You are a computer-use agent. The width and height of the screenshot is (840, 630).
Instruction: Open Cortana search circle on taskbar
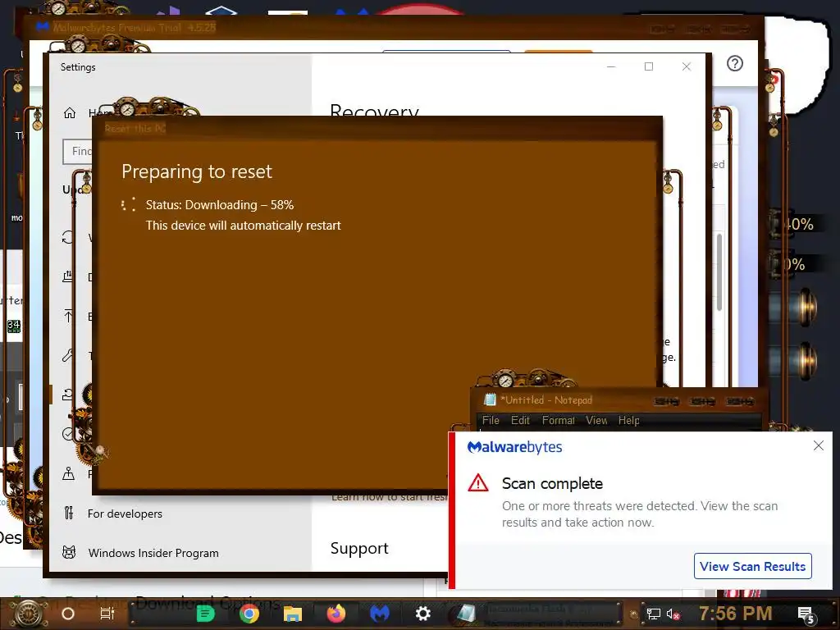[68, 614]
